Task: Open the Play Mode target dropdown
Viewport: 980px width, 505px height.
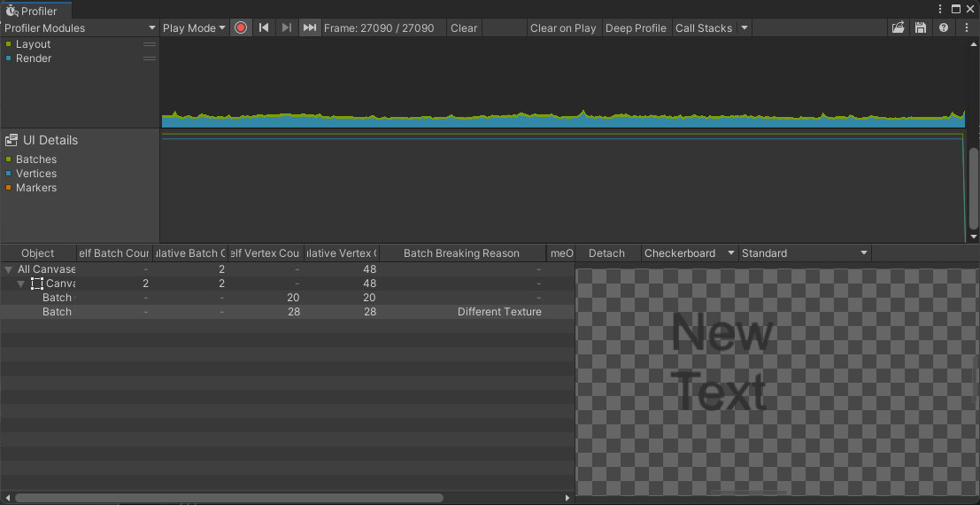Action: pyautogui.click(x=194, y=27)
